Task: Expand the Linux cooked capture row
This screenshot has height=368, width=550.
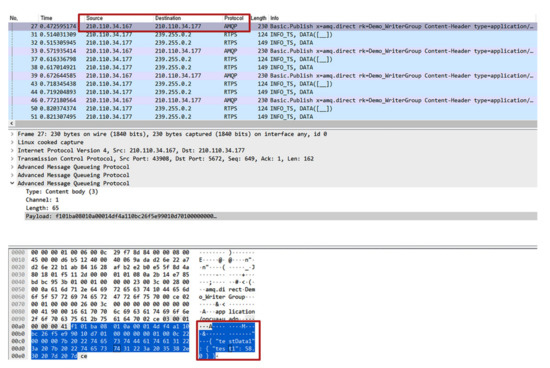Action: coord(12,142)
